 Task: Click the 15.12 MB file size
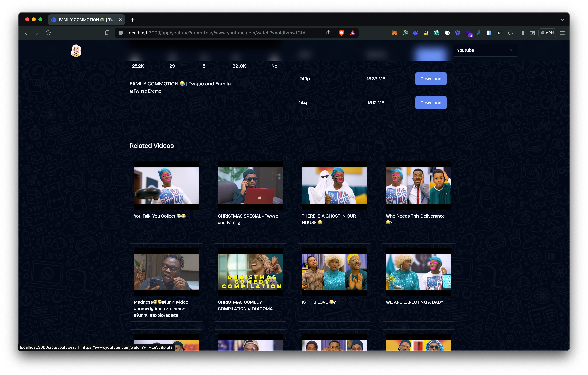click(376, 103)
